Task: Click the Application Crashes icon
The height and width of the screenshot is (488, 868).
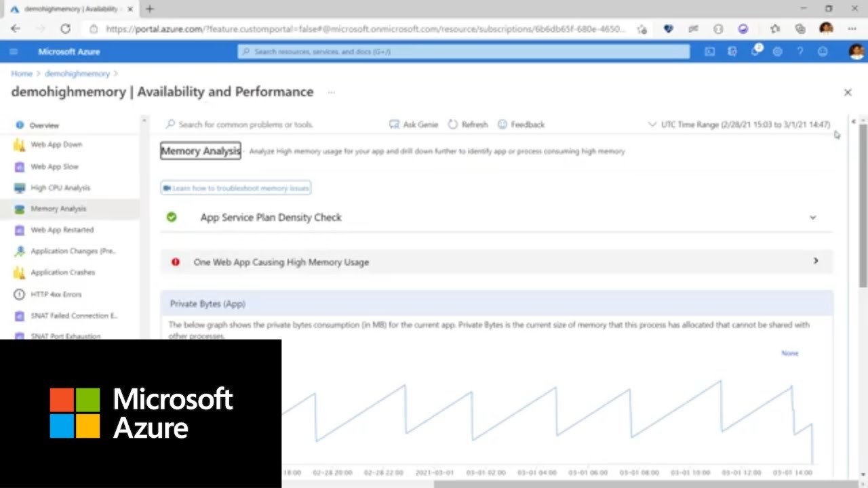Action: [x=20, y=272]
